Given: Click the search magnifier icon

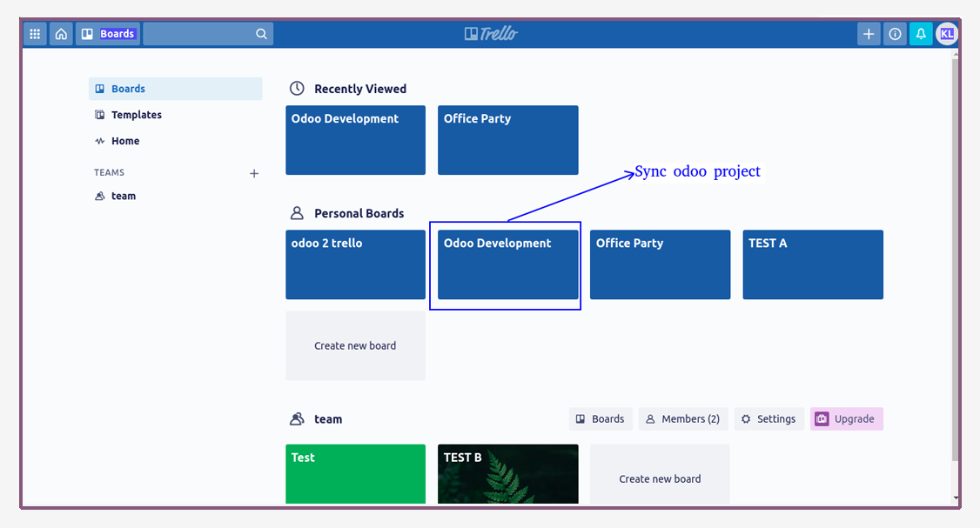Looking at the screenshot, I should 261,34.
